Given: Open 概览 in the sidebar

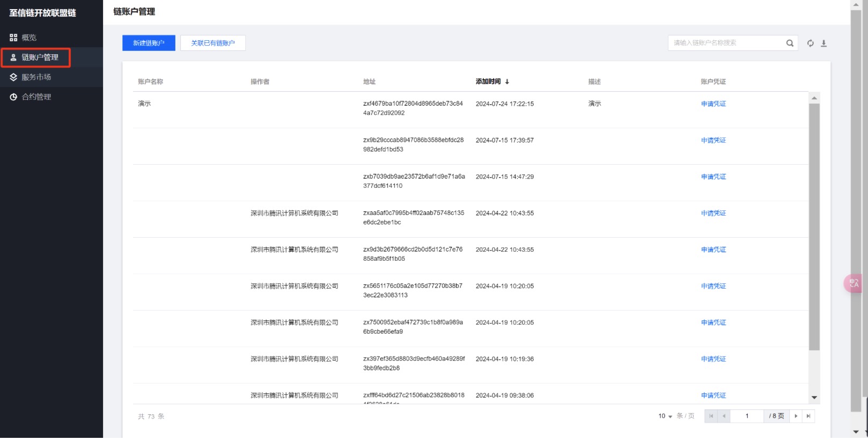Looking at the screenshot, I should click(x=29, y=38).
